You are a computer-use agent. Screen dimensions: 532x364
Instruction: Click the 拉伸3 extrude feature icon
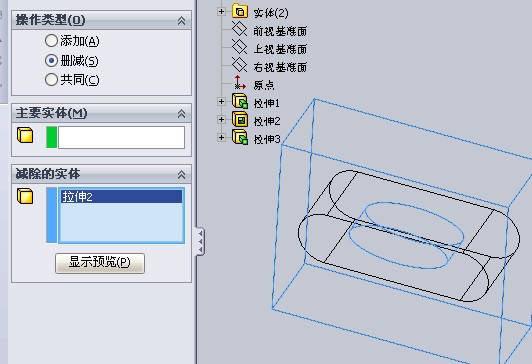point(240,137)
